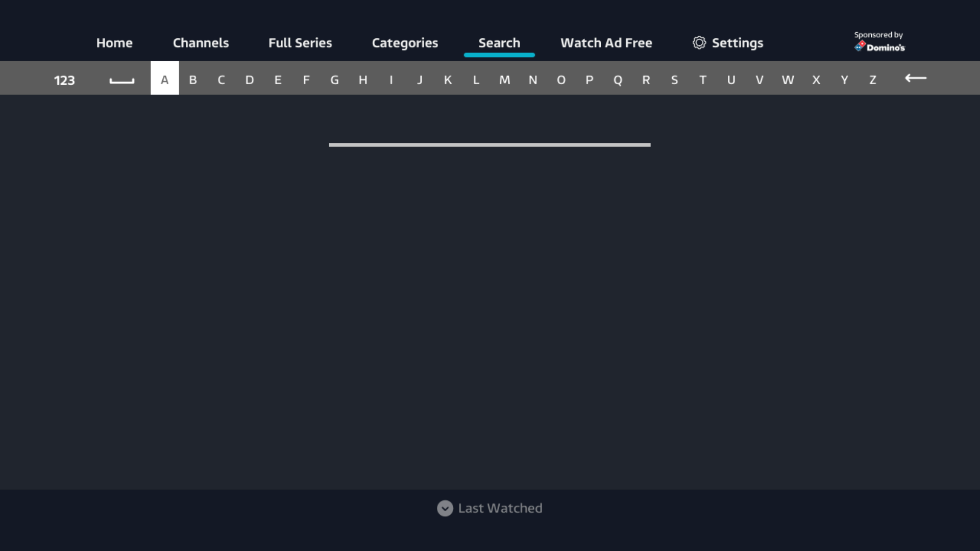Switch to Full Series tab
980x551 pixels.
click(300, 43)
